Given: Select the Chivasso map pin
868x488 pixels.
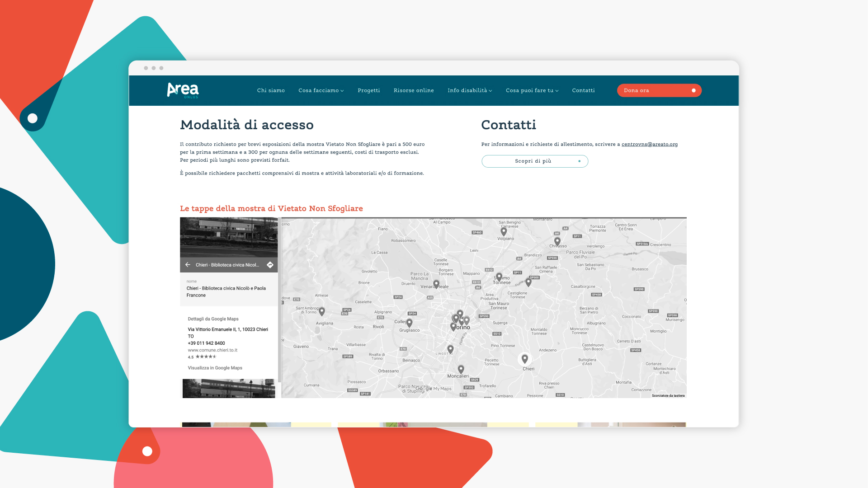Looking at the screenshot, I should [557, 241].
